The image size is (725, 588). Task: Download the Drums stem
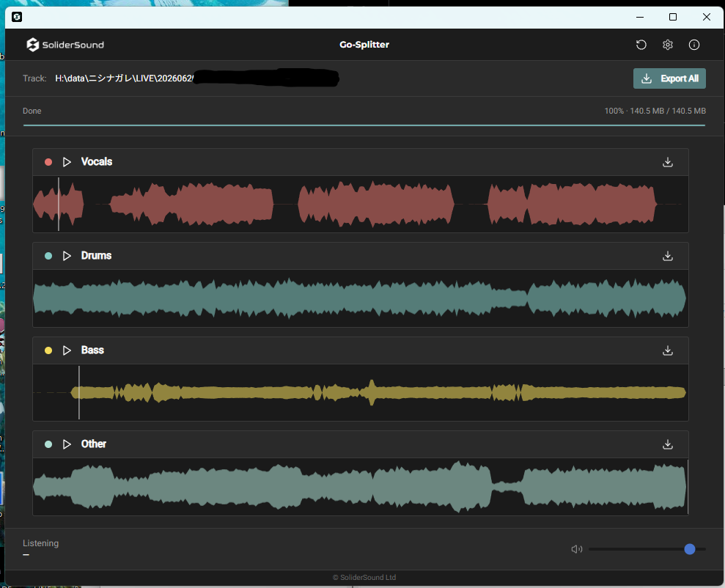coord(668,256)
